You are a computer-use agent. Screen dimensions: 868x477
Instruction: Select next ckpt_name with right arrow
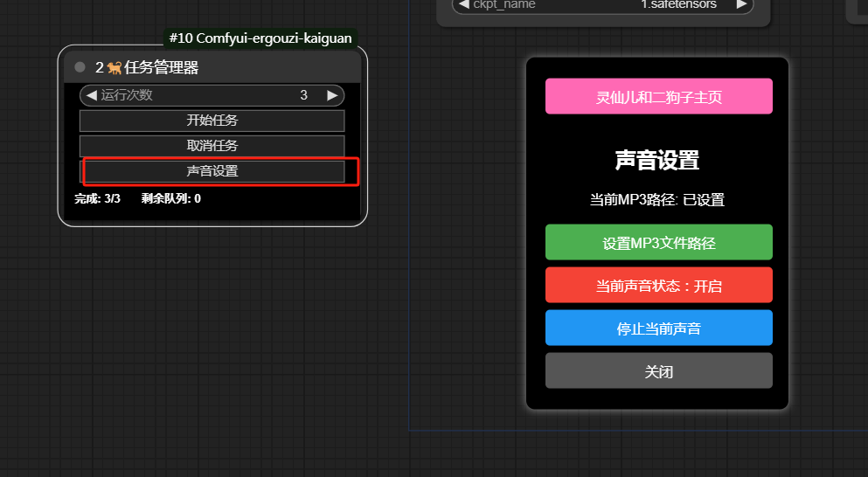742,4
